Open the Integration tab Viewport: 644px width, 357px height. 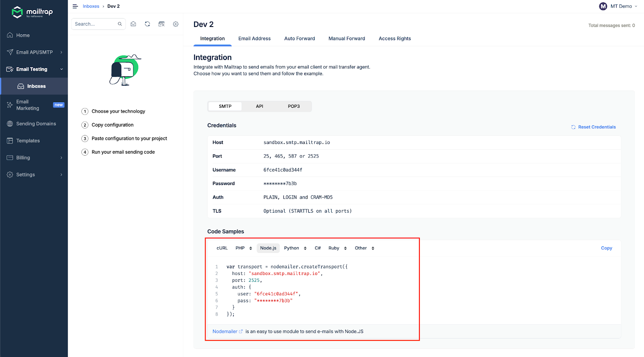(213, 39)
